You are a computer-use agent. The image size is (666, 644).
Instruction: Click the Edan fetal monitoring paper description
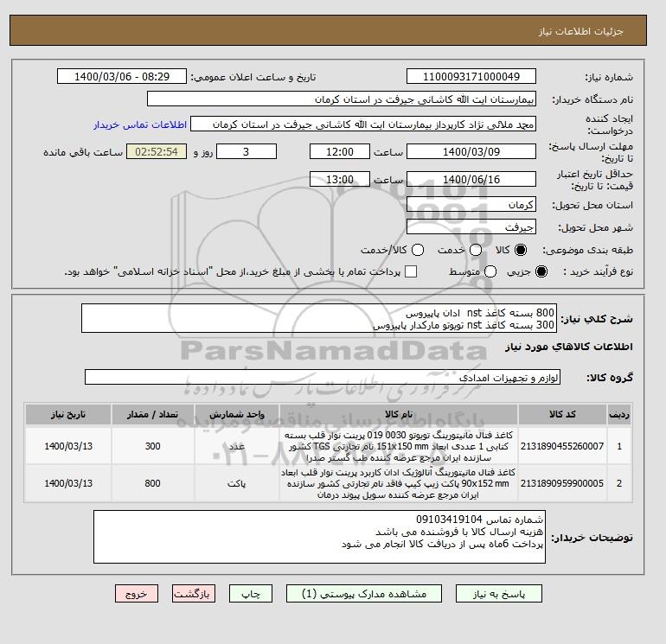point(399,483)
